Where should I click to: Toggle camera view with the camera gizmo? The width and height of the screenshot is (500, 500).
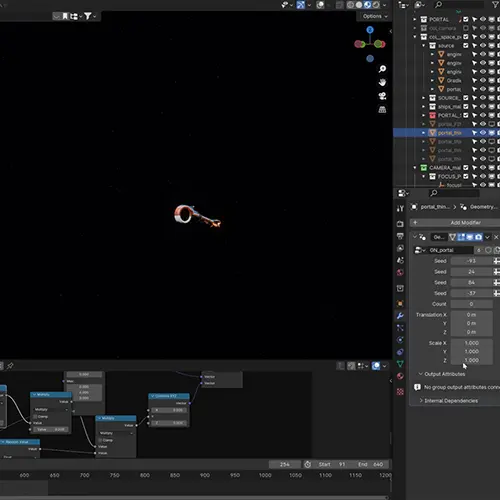click(x=382, y=96)
